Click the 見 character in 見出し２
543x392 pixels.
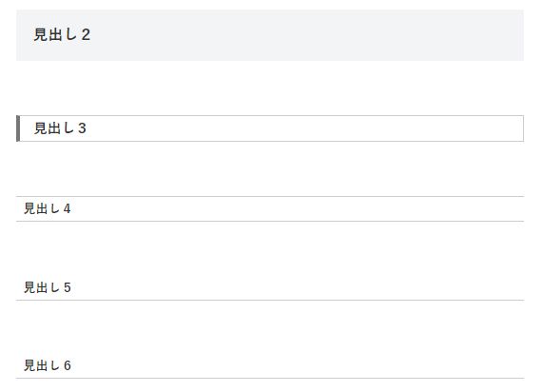pyautogui.click(x=41, y=34)
